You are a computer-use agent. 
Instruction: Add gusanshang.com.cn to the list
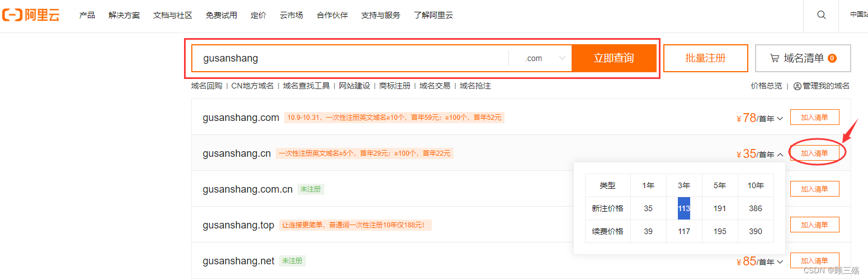(x=814, y=189)
